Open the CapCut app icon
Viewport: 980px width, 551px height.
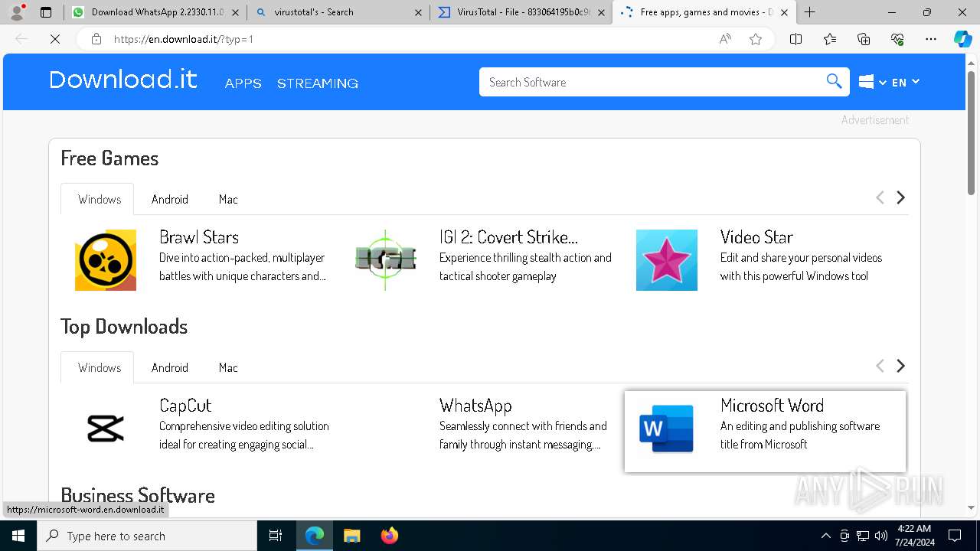tap(106, 429)
